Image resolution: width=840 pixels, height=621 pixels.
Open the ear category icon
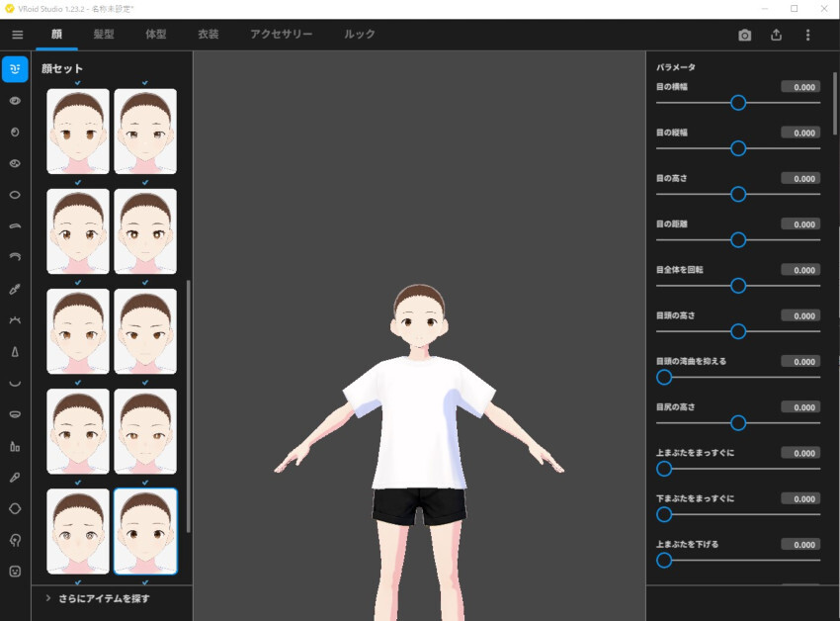pyautogui.click(x=15, y=540)
